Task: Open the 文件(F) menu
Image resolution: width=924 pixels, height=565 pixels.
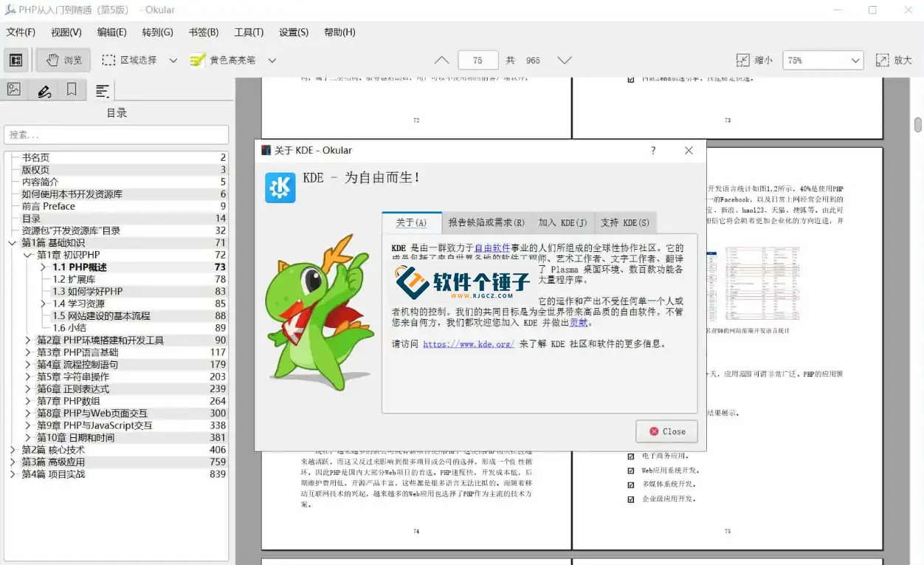Action: pyautogui.click(x=21, y=32)
